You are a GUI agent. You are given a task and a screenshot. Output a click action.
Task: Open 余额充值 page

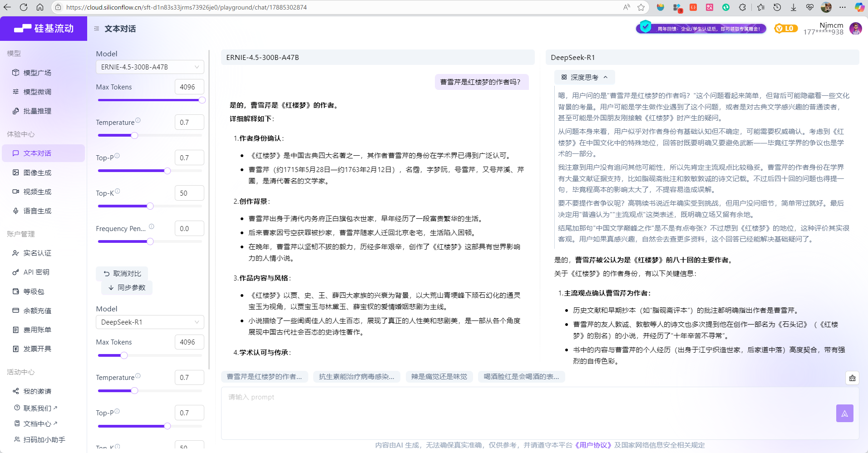pyautogui.click(x=43, y=310)
